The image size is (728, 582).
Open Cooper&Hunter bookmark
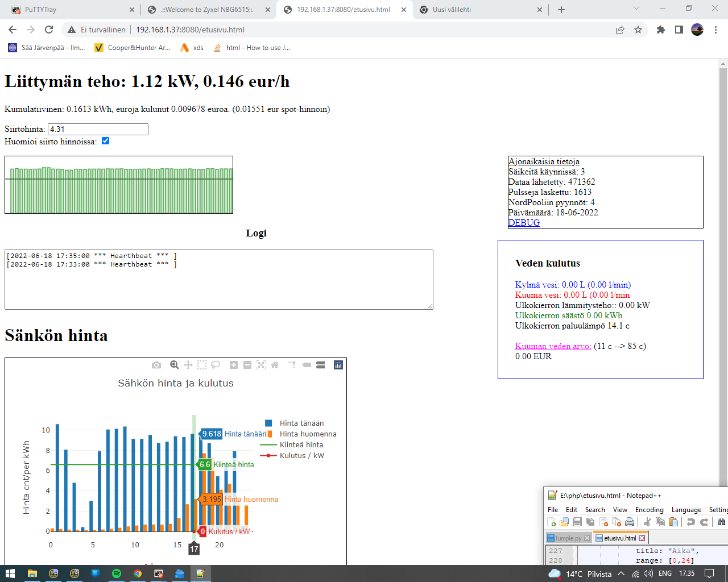(133, 48)
